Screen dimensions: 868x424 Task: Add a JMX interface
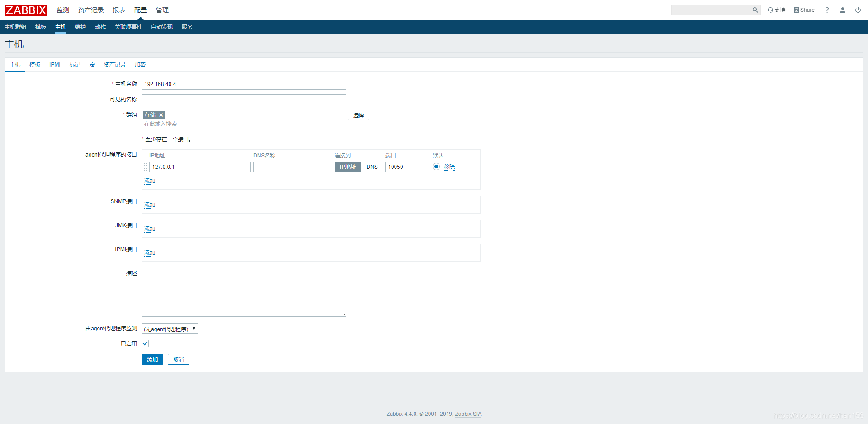150,229
